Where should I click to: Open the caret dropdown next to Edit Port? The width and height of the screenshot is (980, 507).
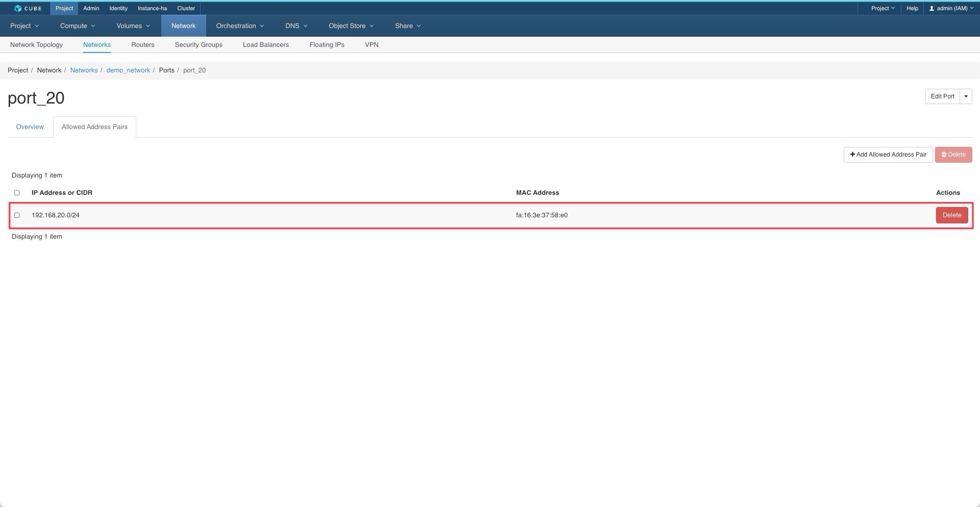point(966,96)
